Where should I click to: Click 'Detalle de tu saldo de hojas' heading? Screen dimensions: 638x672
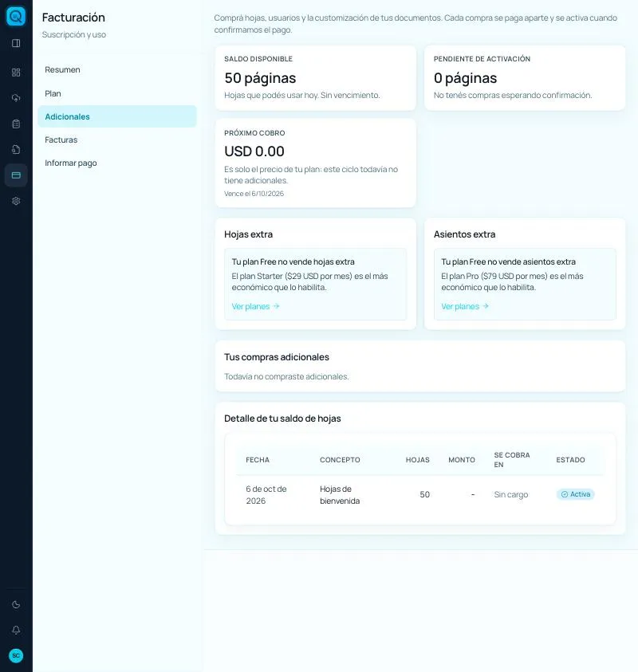point(282,419)
